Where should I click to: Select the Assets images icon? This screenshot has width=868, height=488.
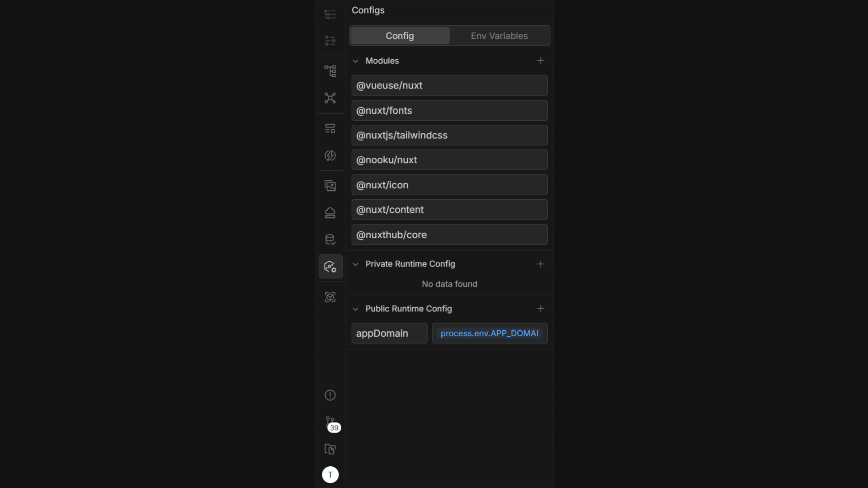pyautogui.click(x=330, y=185)
